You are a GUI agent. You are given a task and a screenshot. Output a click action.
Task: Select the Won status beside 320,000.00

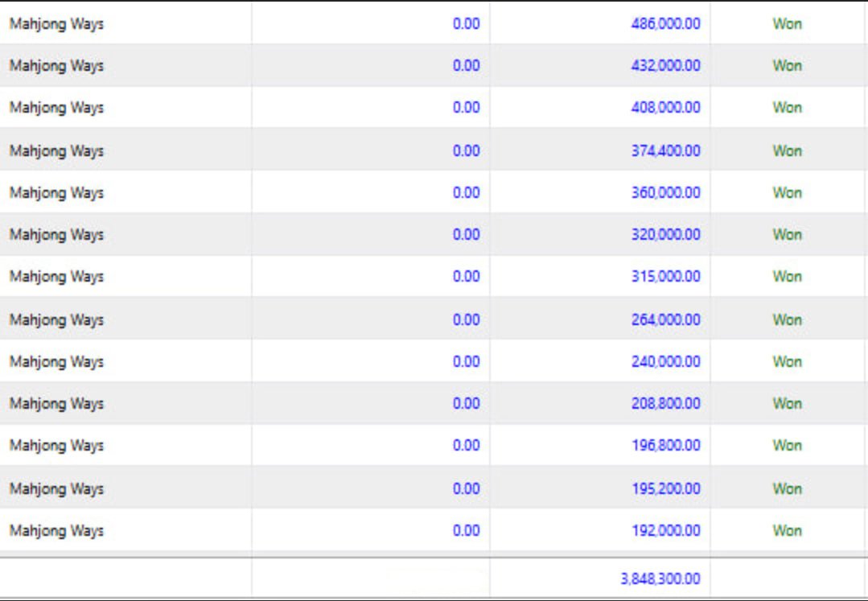788,235
